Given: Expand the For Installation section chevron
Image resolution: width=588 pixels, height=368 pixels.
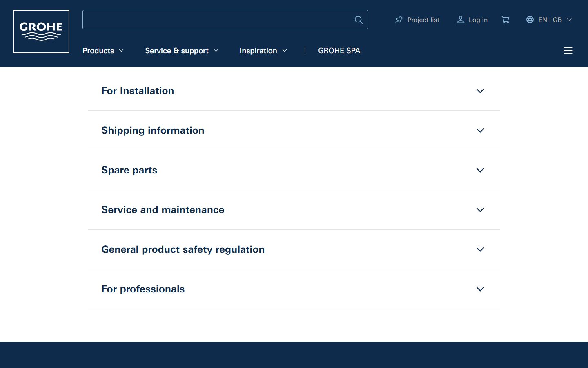Looking at the screenshot, I should [480, 91].
